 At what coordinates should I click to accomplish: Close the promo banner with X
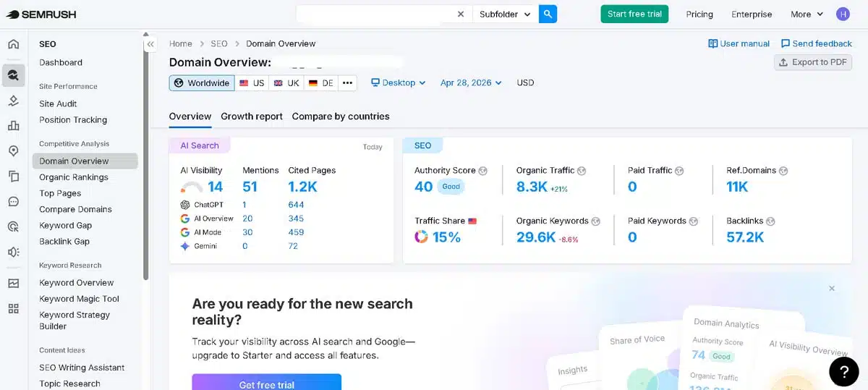pos(832,288)
